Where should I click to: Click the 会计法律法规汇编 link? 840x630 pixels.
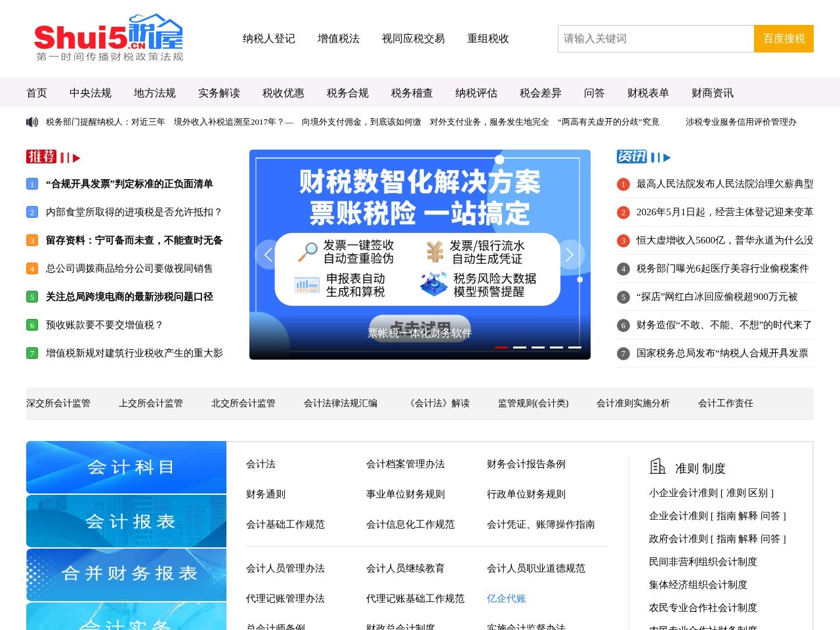pos(341,403)
